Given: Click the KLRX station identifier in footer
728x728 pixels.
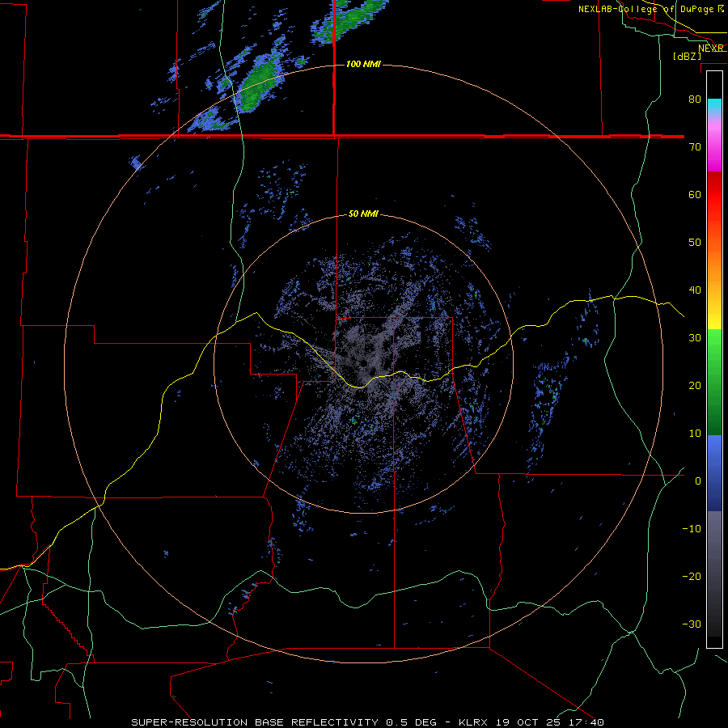Looking at the screenshot, I should tap(473, 722).
